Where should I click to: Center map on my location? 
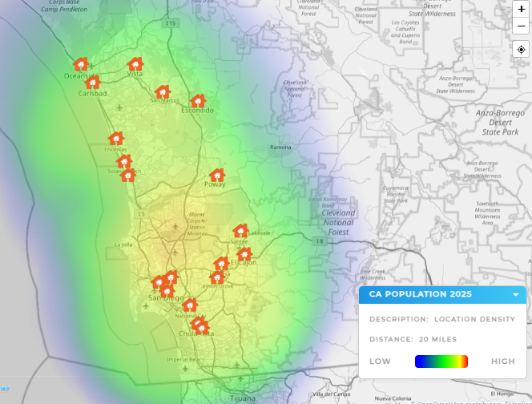coord(521,50)
